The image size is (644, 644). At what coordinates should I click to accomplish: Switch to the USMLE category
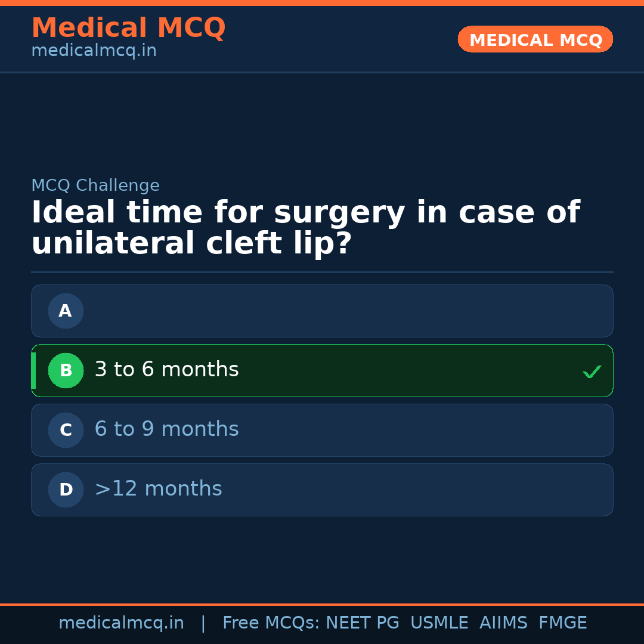[439, 622]
